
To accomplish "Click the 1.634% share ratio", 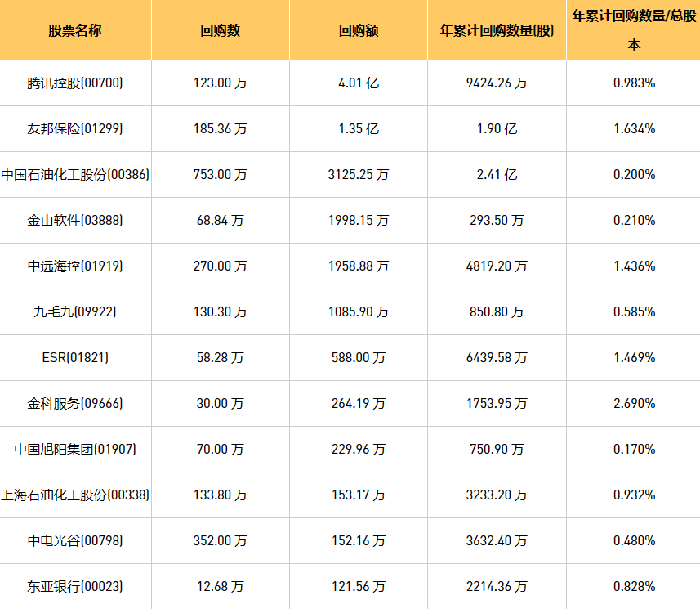I will point(634,128).
